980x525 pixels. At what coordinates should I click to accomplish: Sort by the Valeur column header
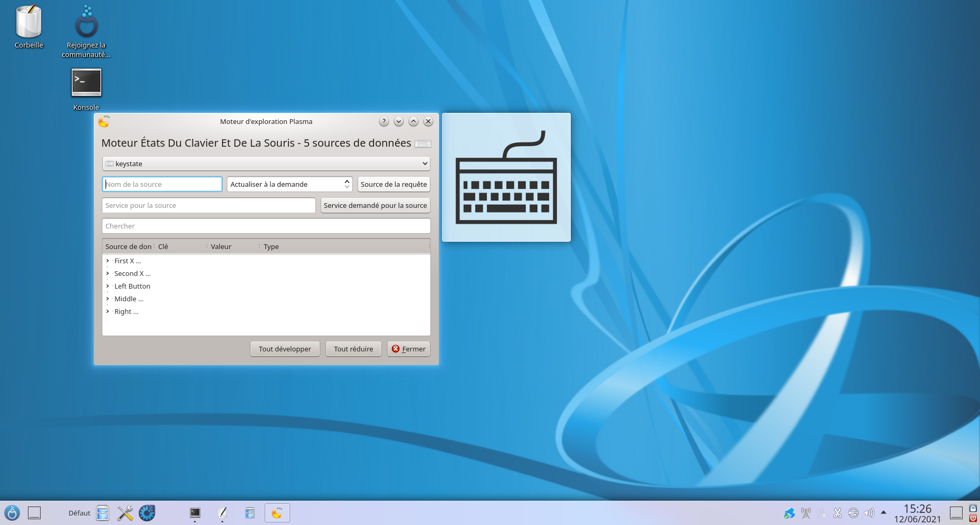coord(234,246)
